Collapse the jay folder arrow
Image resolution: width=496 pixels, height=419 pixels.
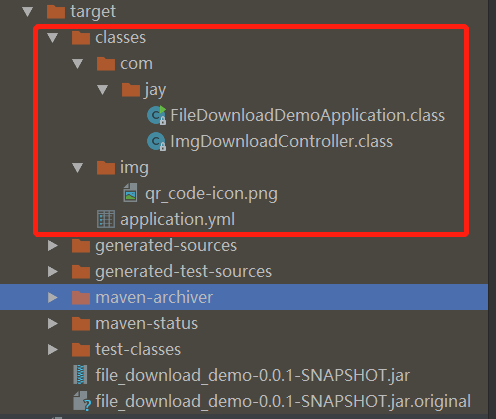pyautogui.click(x=102, y=90)
